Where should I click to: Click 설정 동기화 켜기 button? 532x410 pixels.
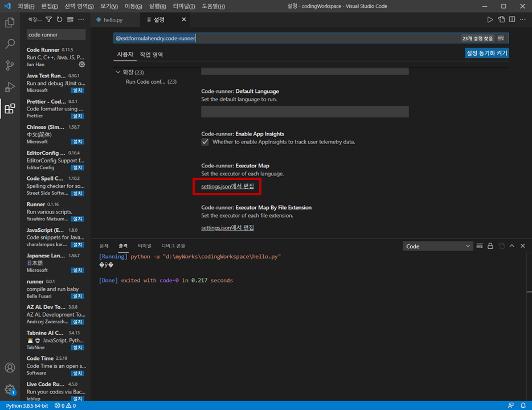(x=486, y=53)
